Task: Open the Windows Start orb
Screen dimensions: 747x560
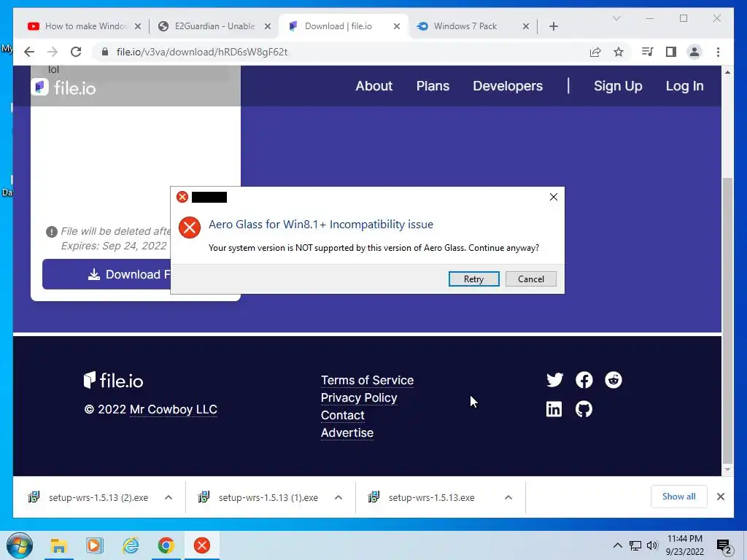Action: click(20, 545)
